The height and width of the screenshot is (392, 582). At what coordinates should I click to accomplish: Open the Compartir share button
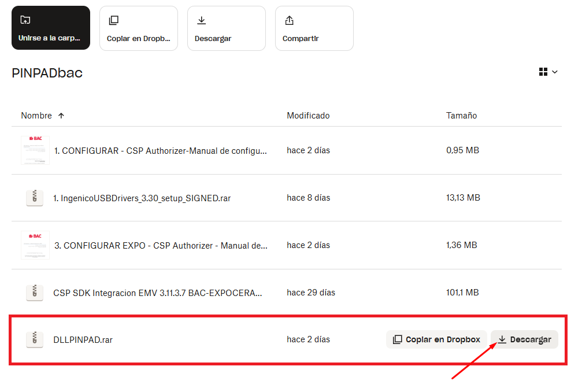[314, 28]
